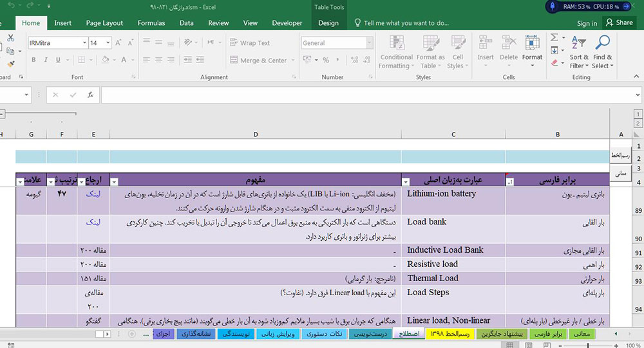Click the Percent Style icon
Screen dimensions: 644x348
point(326,60)
